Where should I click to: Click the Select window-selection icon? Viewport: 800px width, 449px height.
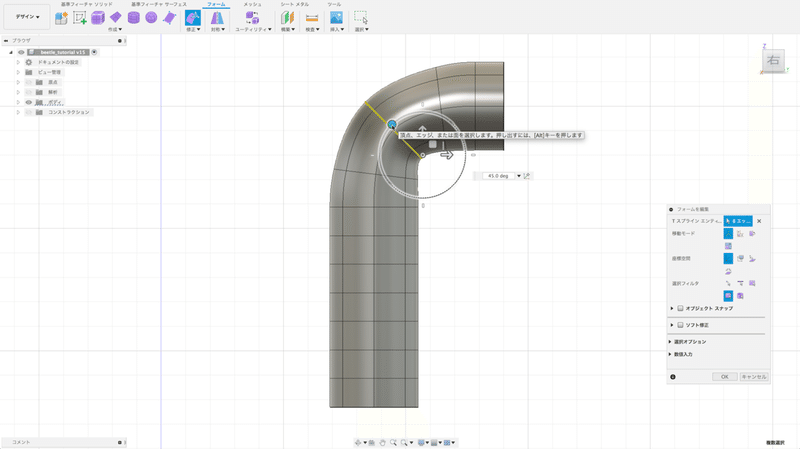[x=361, y=18]
